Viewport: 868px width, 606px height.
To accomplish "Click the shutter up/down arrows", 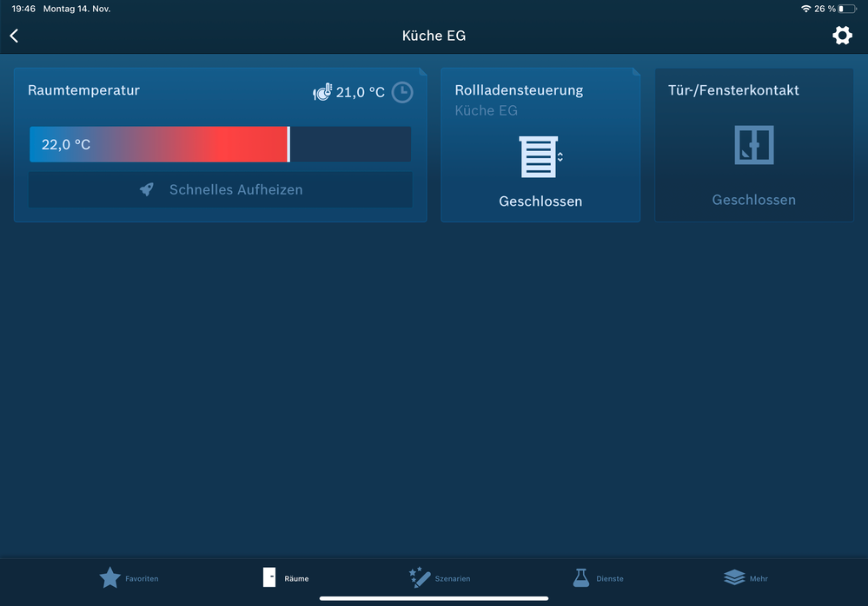I will tap(560, 157).
